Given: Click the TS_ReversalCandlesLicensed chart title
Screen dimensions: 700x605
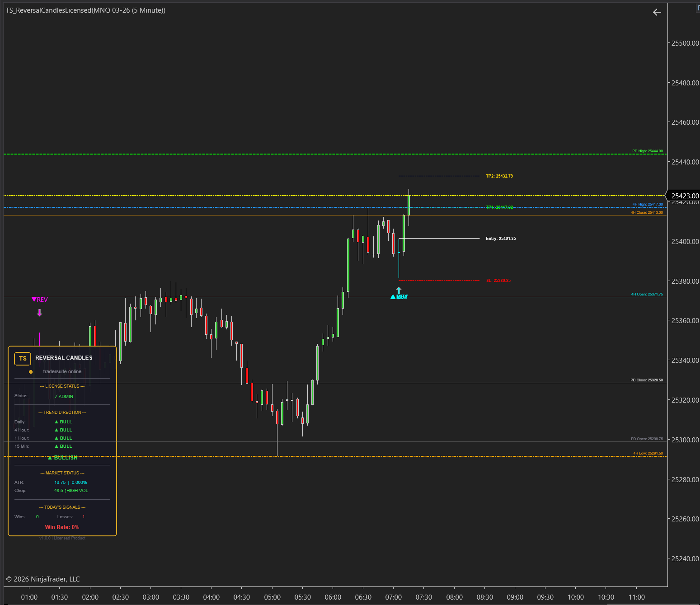Looking at the screenshot, I should point(85,10).
